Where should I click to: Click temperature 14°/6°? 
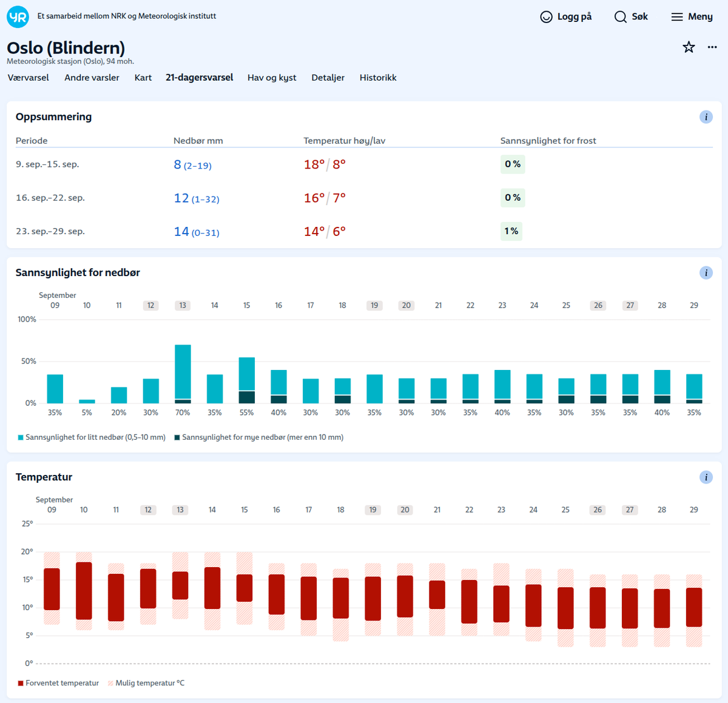coord(325,231)
